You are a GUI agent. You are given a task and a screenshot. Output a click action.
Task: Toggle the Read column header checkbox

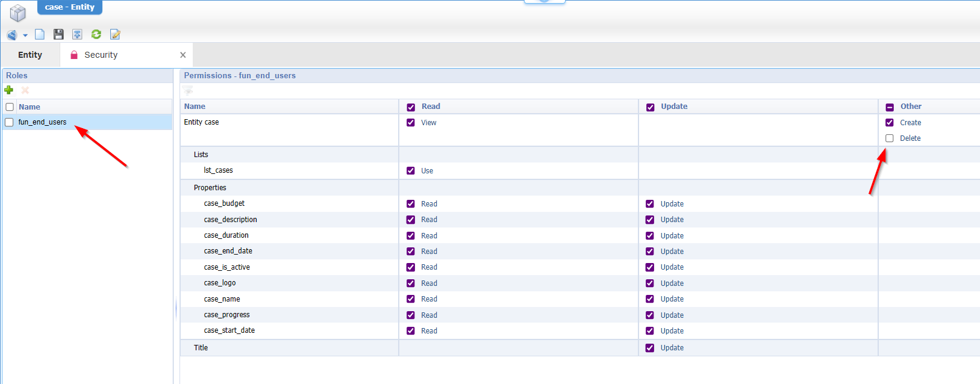pos(411,107)
